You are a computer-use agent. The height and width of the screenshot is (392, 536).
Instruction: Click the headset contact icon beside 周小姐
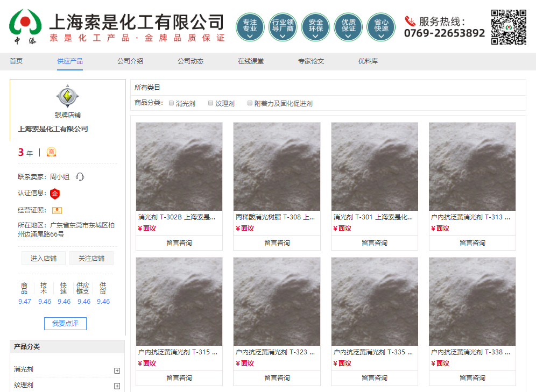(x=80, y=176)
